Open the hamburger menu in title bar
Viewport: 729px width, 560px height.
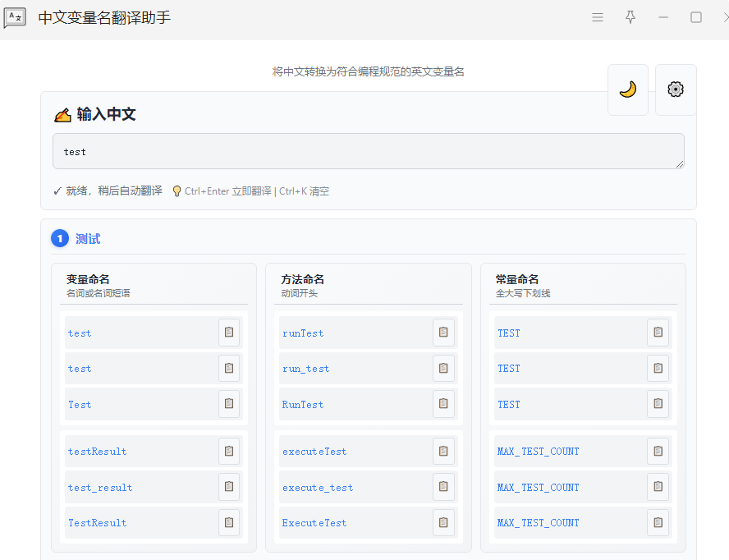pos(598,17)
